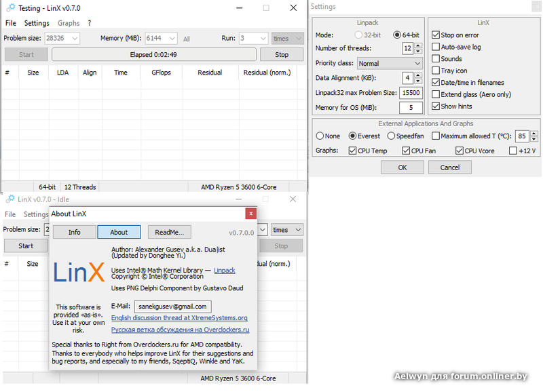Click Memory for OS (MiB) field
The width and height of the screenshot is (543, 392).
pos(411,108)
